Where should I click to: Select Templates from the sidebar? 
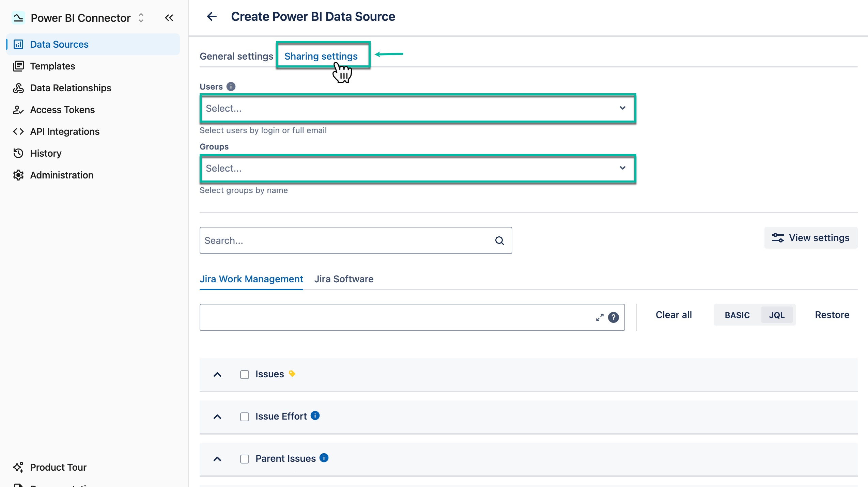52,66
